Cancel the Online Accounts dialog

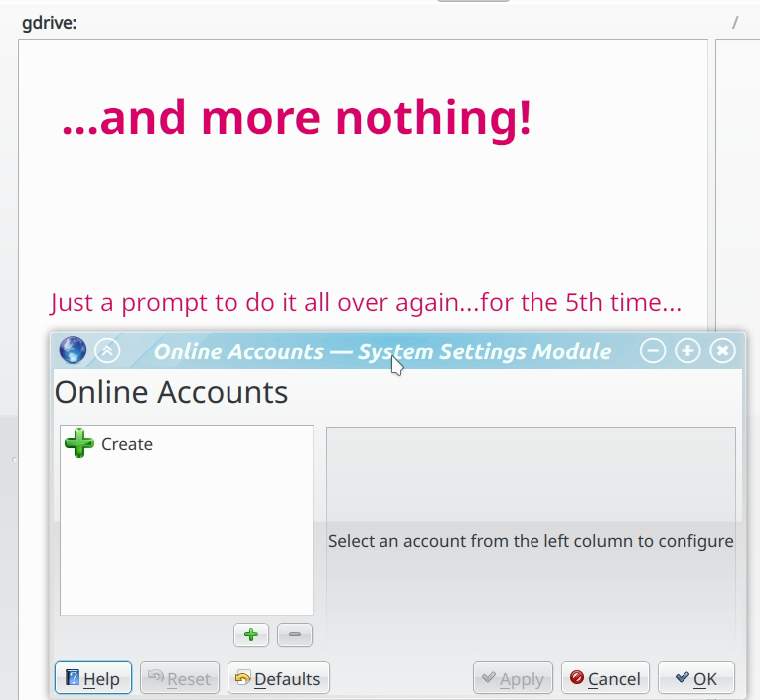[x=605, y=678]
